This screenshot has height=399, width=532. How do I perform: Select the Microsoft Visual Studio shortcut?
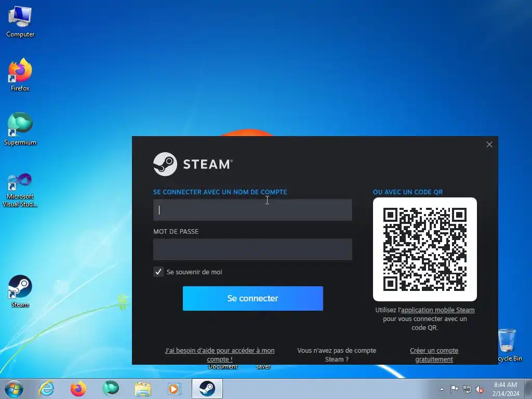[20, 190]
